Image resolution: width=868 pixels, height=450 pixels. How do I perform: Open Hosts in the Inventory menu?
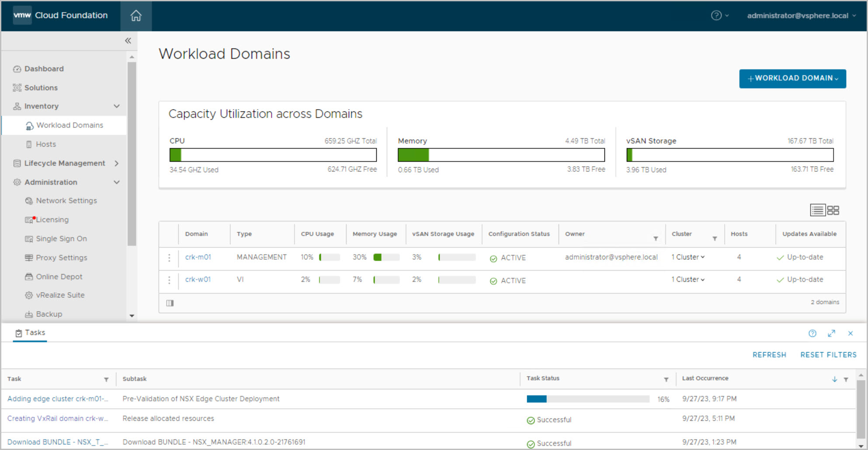(x=46, y=144)
